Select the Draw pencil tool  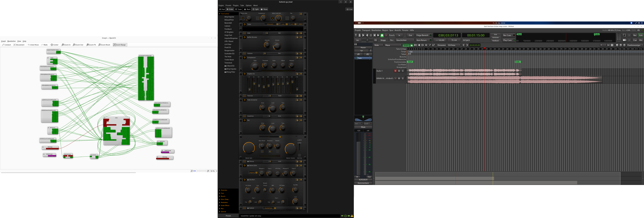(430, 45)
